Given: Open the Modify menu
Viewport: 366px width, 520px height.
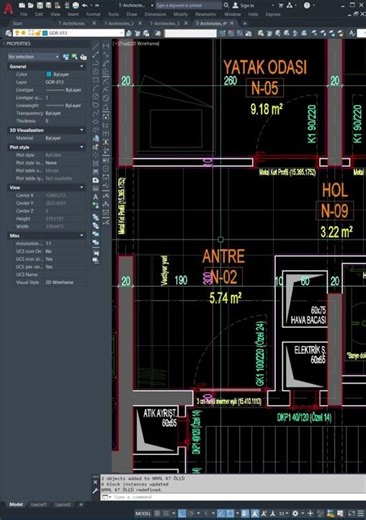Looking at the screenshot, I should (180, 14).
